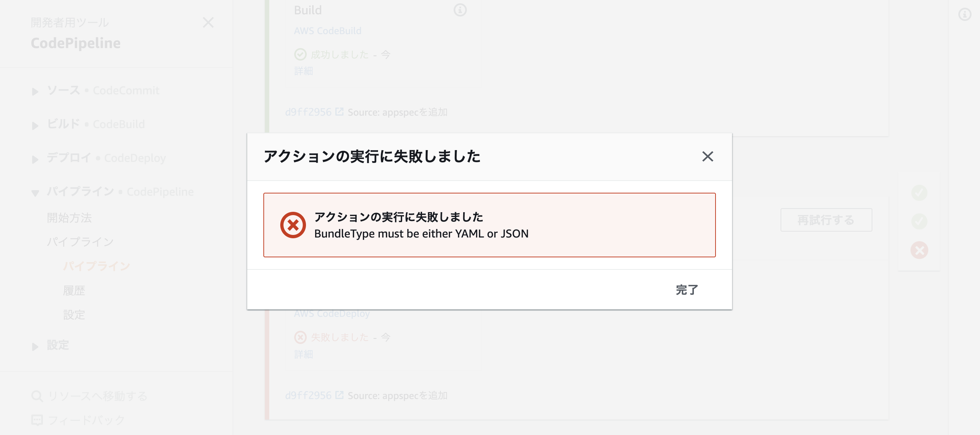
Task: Click the red error status icon on the right edge
Action: 920,250
